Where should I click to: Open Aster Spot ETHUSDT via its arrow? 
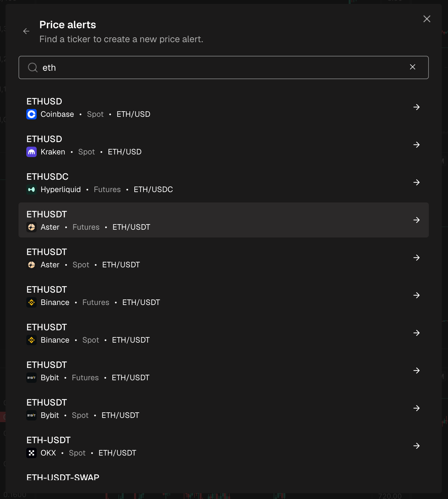(x=417, y=258)
